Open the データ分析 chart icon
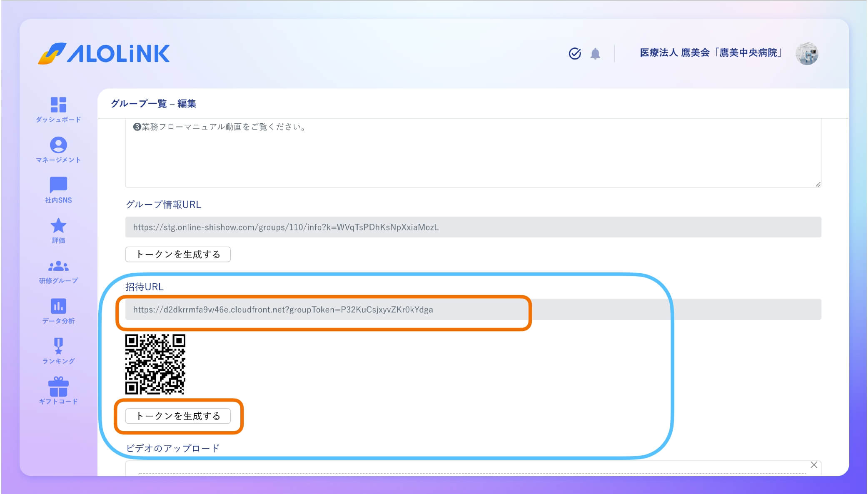Screen dimensions: 868x494 pyautogui.click(x=58, y=306)
